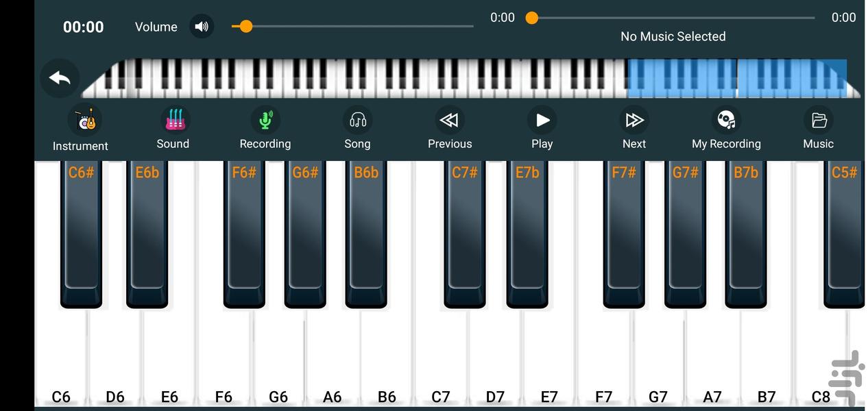
Task: Open the Song library
Action: point(357,127)
